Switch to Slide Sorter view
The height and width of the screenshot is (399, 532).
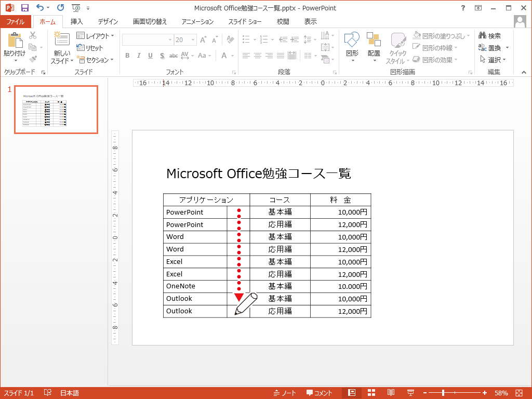(371, 393)
